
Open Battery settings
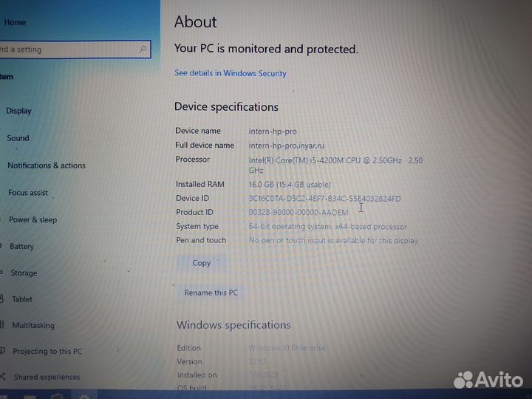(x=21, y=246)
